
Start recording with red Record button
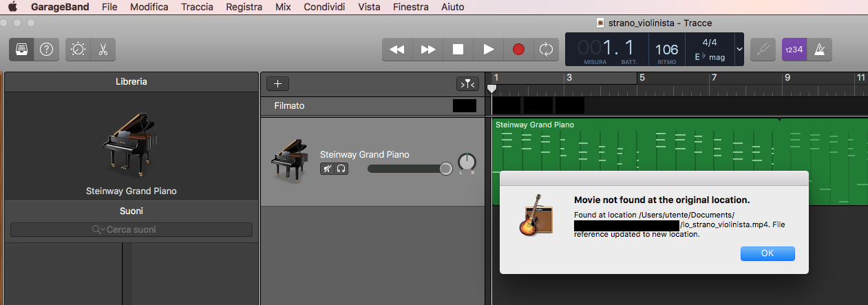(x=518, y=50)
